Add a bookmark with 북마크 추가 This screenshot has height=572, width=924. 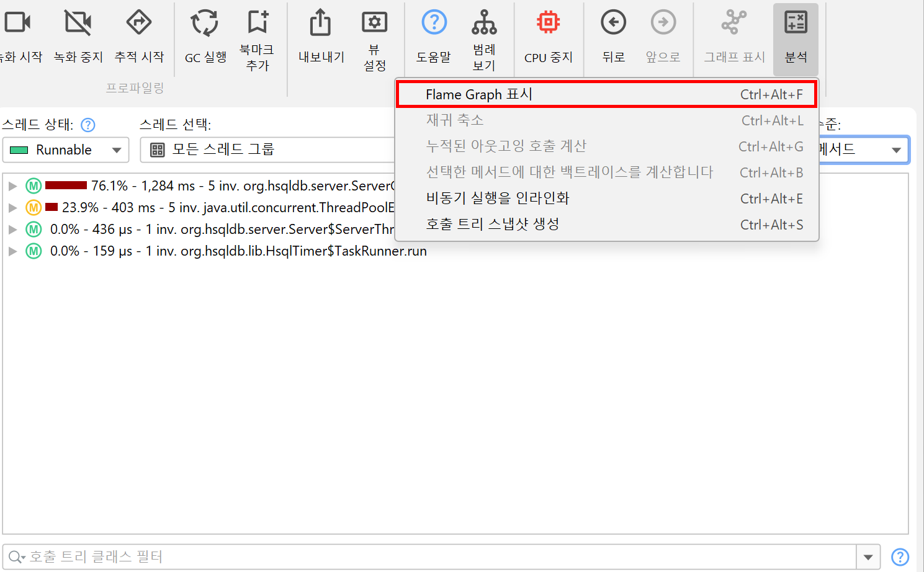(x=258, y=22)
